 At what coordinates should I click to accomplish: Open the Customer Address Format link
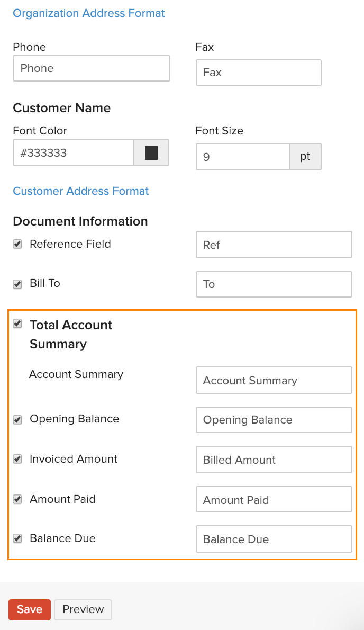click(x=81, y=191)
